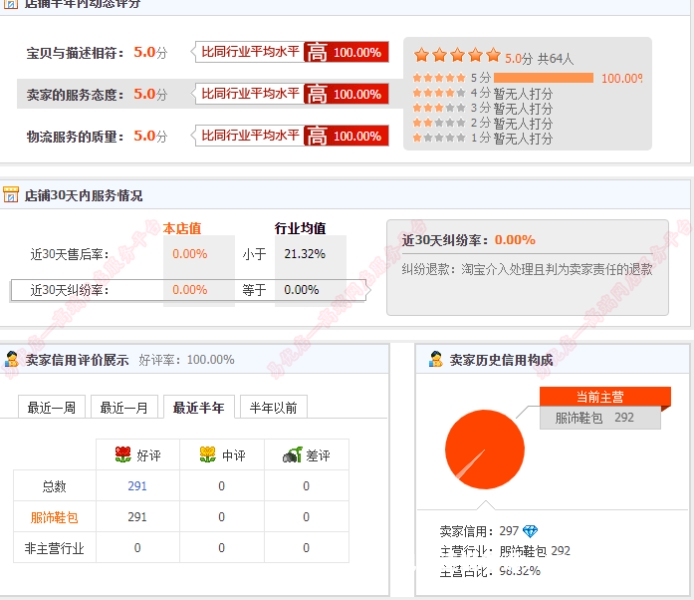Click the 服饰鞋包 category row link
This screenshot has width=694, height=600.
55,517
